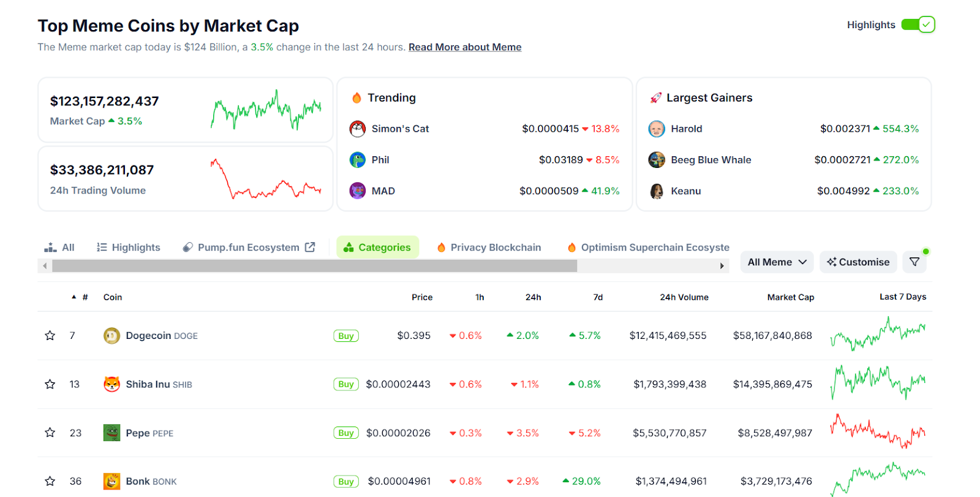Open the Market Cap sparkline chart

click(266, 110)
